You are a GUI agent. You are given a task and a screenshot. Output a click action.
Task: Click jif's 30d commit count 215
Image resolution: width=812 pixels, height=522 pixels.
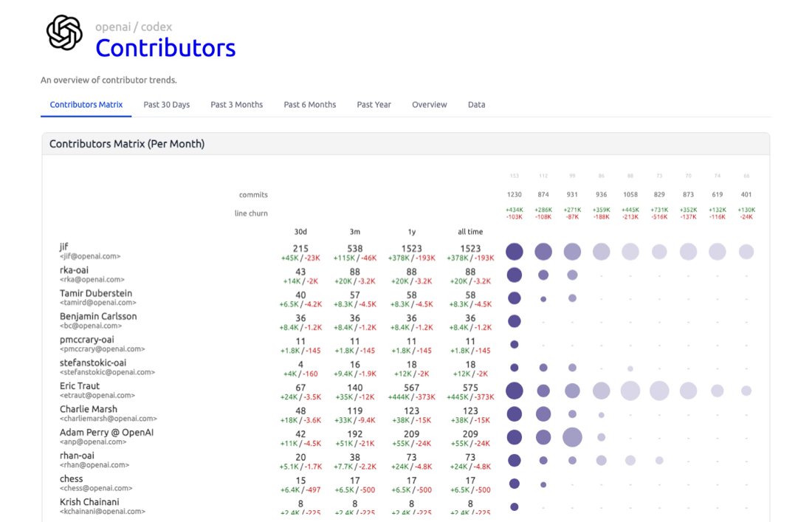pos(300,249)
